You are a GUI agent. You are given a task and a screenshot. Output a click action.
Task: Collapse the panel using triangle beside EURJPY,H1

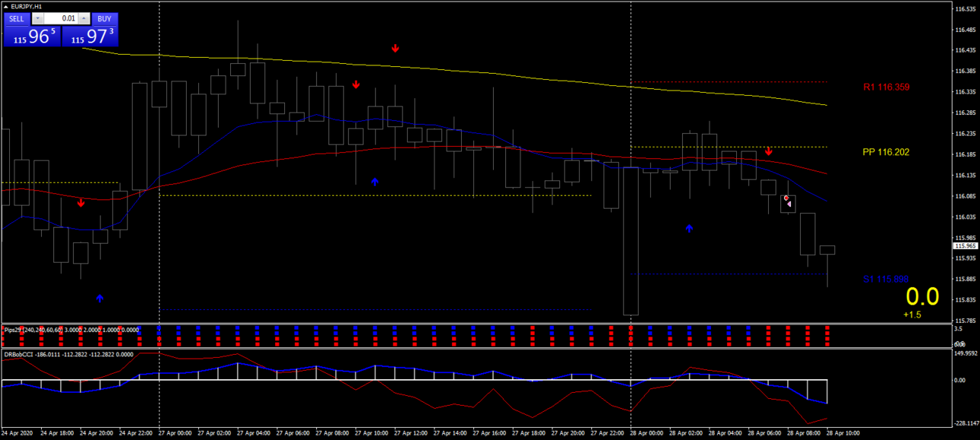click(x=5, y=6)
